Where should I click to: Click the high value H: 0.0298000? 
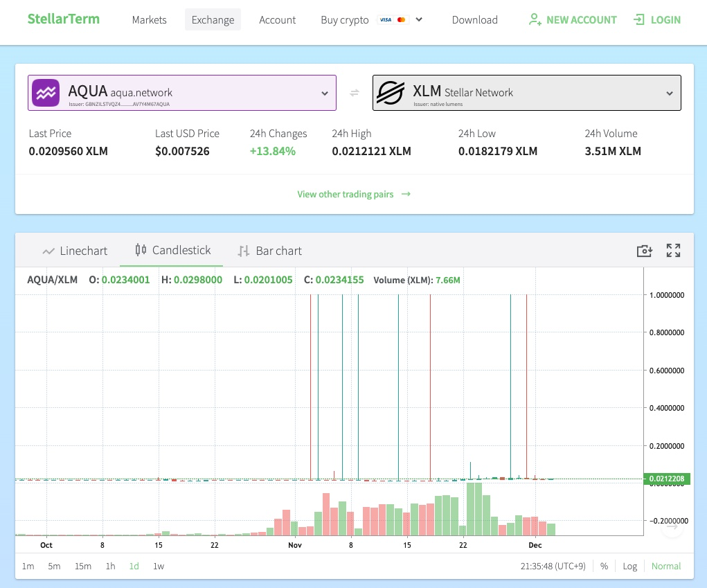(192, 280)
